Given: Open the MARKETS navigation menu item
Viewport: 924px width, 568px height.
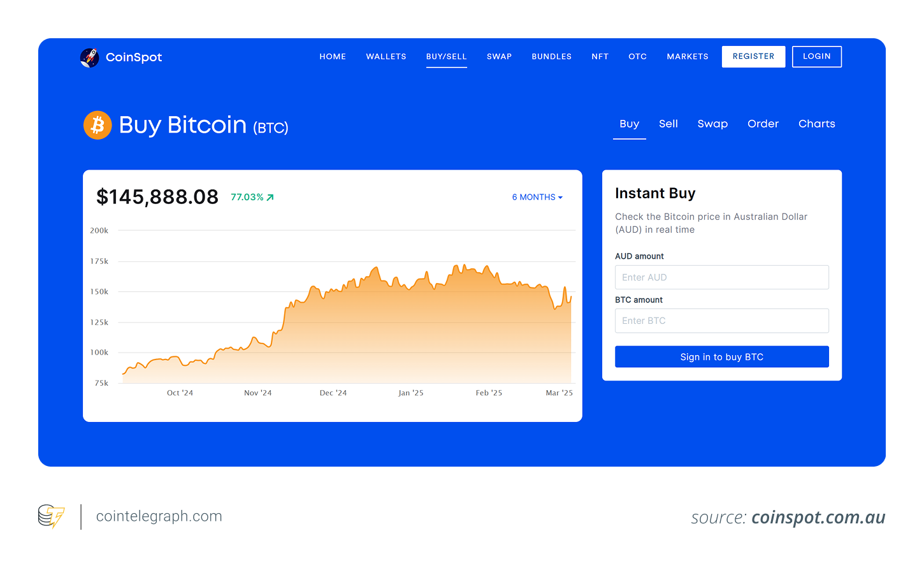Looking at the screenshot, I should coord(688,56).
